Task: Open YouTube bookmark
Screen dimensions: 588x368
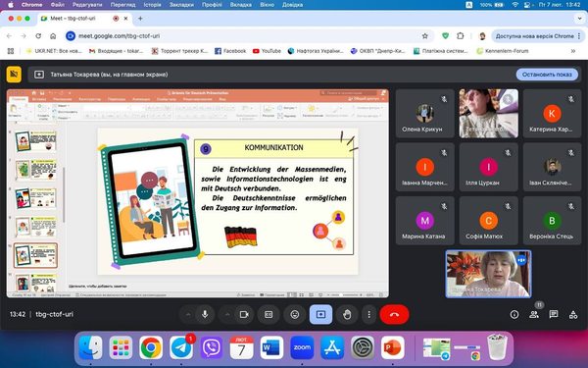Action: [267, 51]
